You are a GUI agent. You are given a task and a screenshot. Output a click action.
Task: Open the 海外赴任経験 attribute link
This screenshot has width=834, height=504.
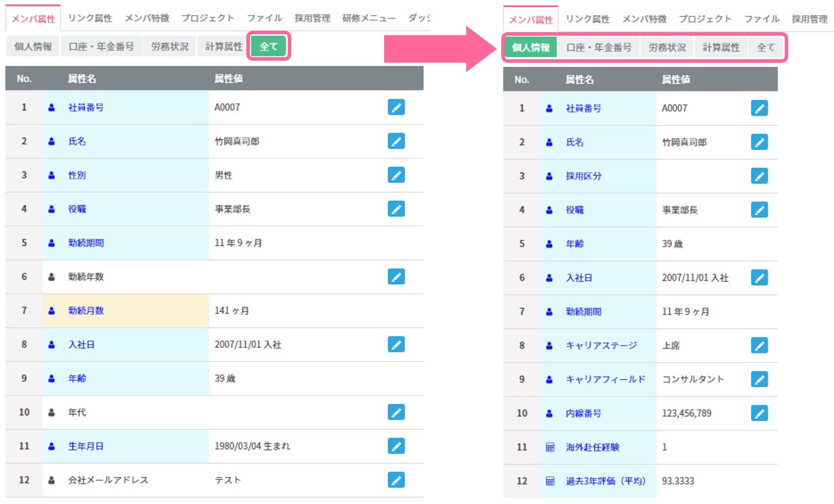tap(592, 448)
